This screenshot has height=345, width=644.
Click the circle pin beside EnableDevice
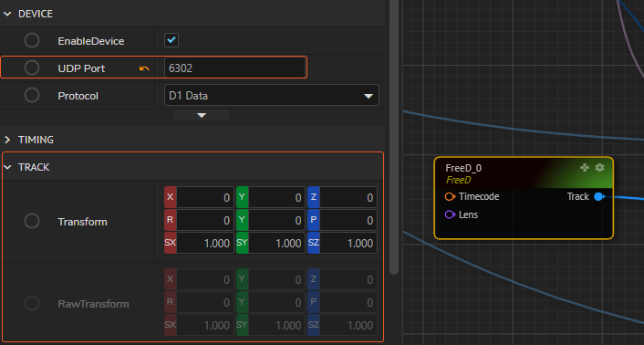pyautogui.click(x=32, y=41)
